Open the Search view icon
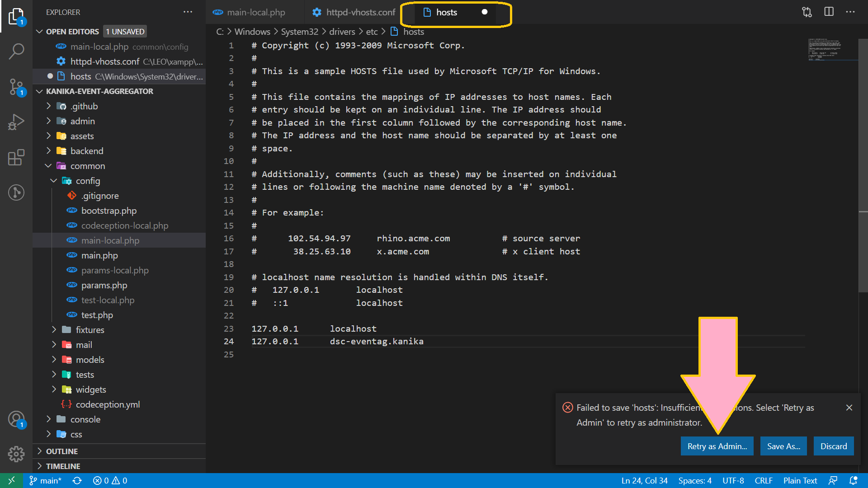Screen dimensions: 868x488 [16, 51]
